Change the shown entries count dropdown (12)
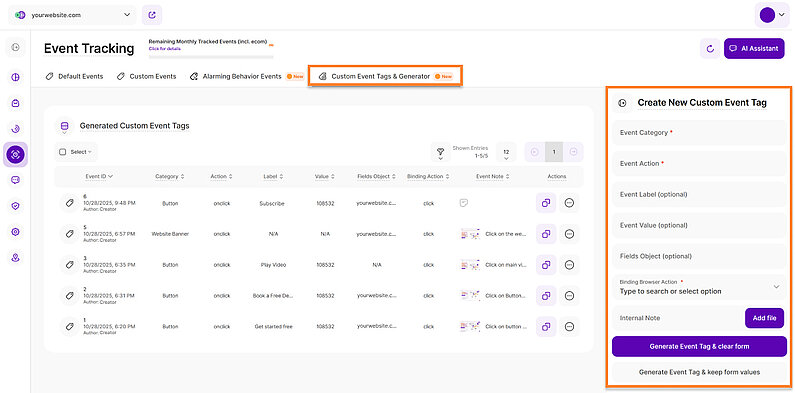The width and height of the screenshot is (795, 393). tap(506, 152)
